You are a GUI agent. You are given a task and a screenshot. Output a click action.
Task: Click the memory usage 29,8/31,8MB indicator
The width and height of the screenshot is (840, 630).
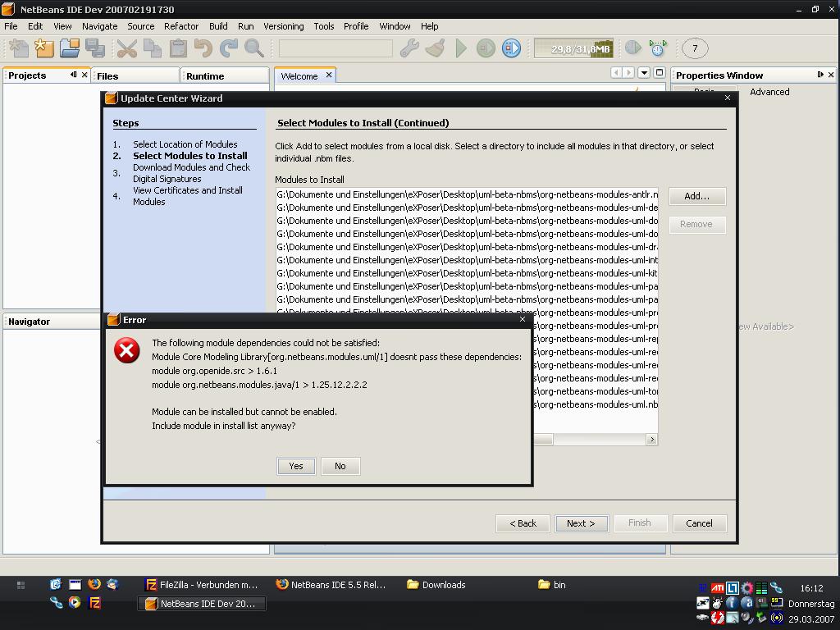tap(573, 48)
